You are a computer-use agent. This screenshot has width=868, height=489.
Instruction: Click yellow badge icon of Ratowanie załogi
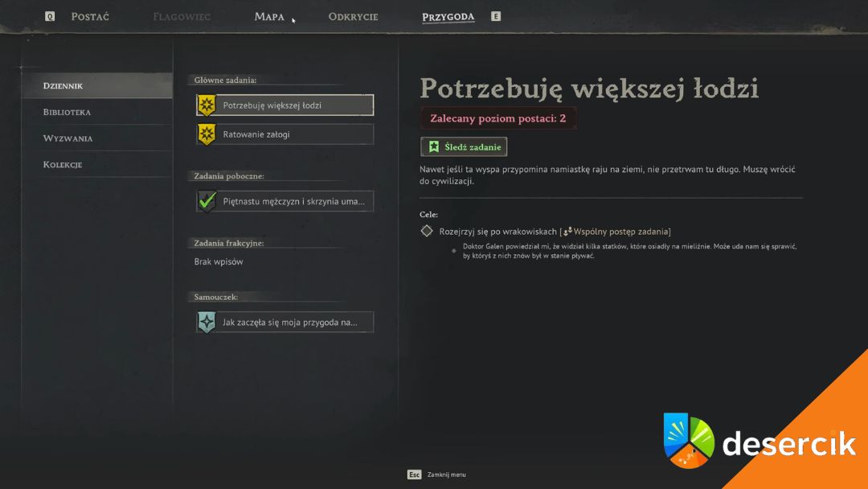207,134
